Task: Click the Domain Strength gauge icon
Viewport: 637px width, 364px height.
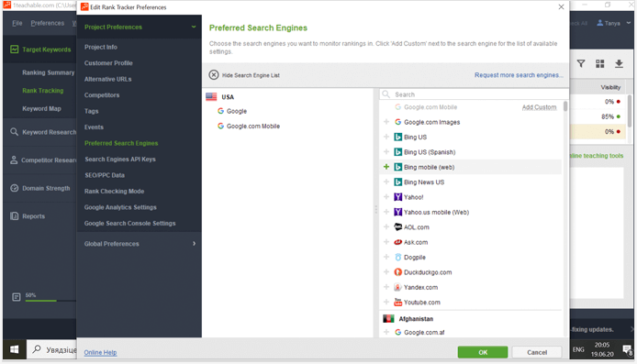Action: [14, 188]
